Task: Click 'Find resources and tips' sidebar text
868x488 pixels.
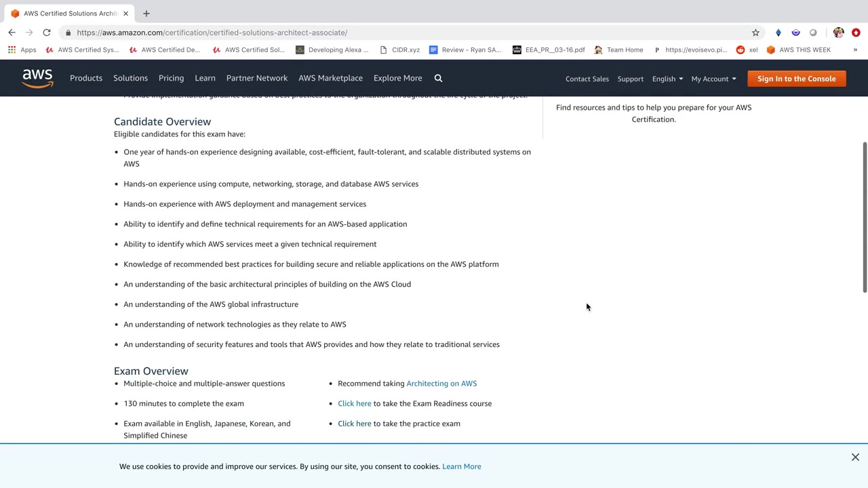Action: point(654,113)
